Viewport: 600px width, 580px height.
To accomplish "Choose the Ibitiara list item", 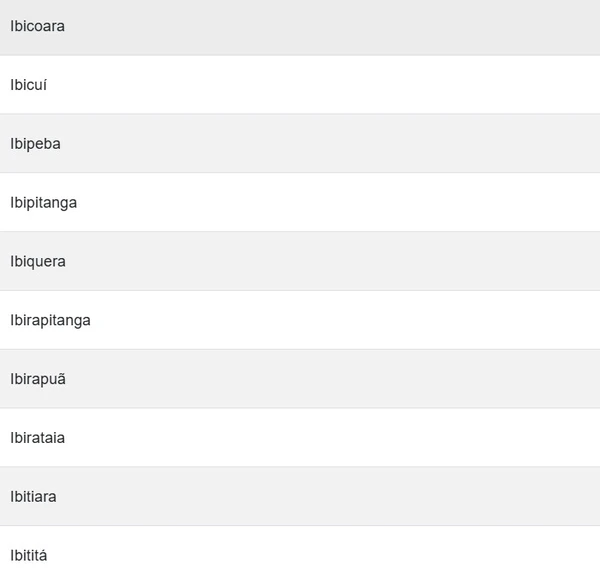I will [300, 497].
